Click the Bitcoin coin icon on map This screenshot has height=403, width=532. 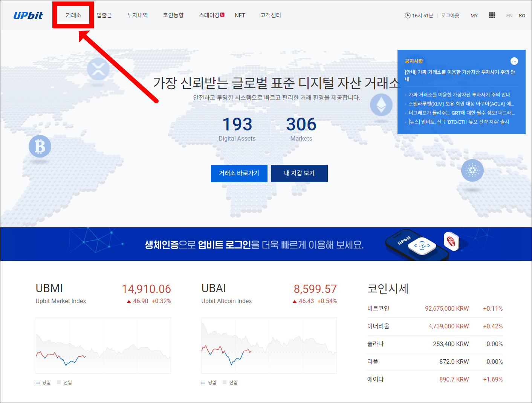[40, 146]
